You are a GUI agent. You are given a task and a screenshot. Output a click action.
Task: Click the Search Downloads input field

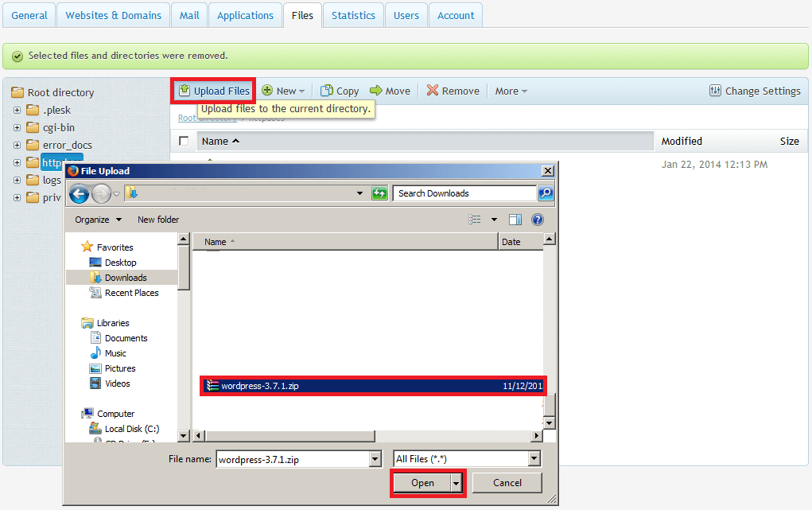(x=465, y=193)
